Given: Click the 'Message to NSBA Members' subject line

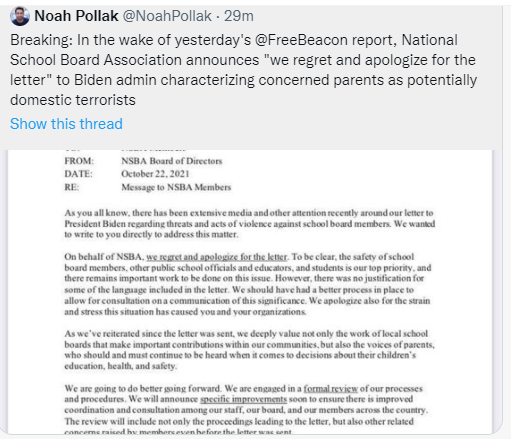Looking at the screenshot, I should click(x=176, y=187).
